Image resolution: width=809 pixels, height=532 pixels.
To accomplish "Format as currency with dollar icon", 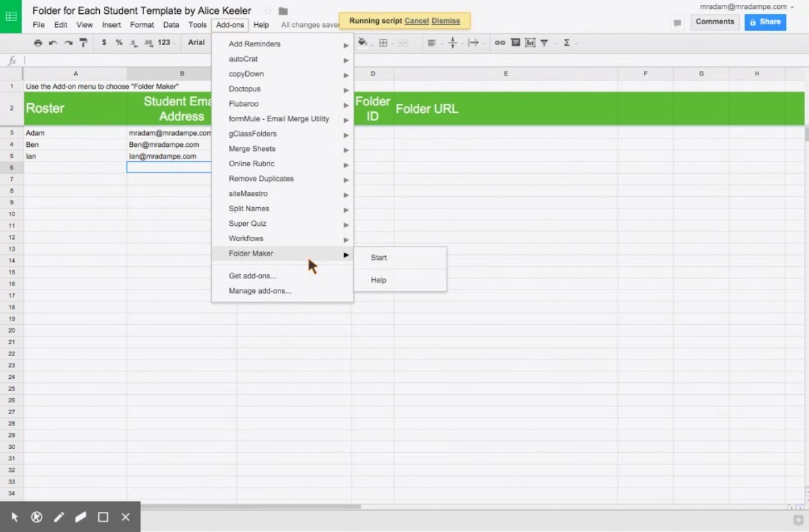I will [104, 43].
